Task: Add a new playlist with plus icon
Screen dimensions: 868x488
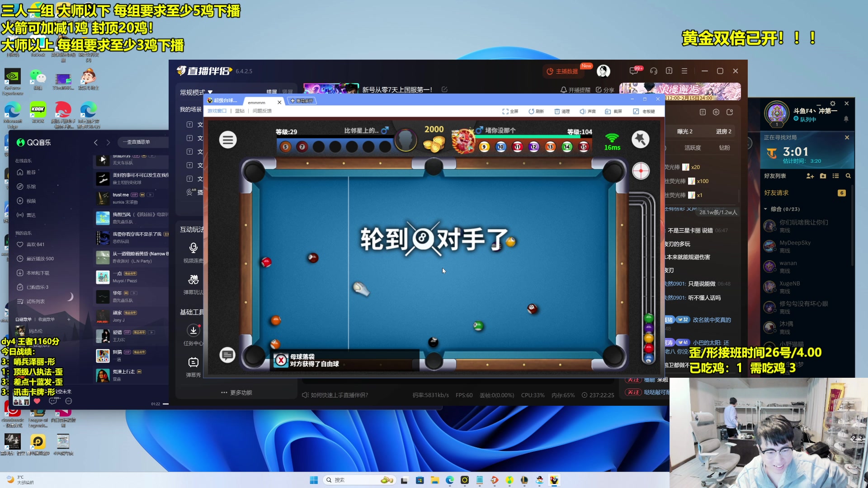Action: 69,319
